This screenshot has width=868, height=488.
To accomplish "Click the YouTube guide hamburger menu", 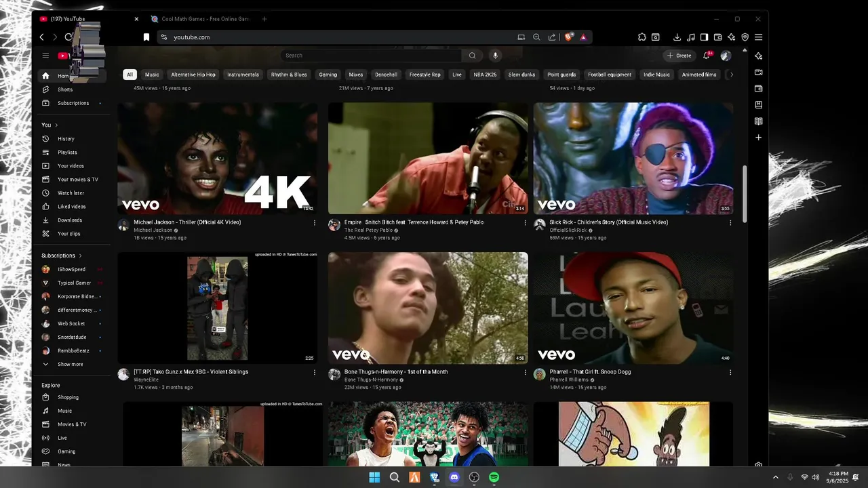I will click(45, 56).
